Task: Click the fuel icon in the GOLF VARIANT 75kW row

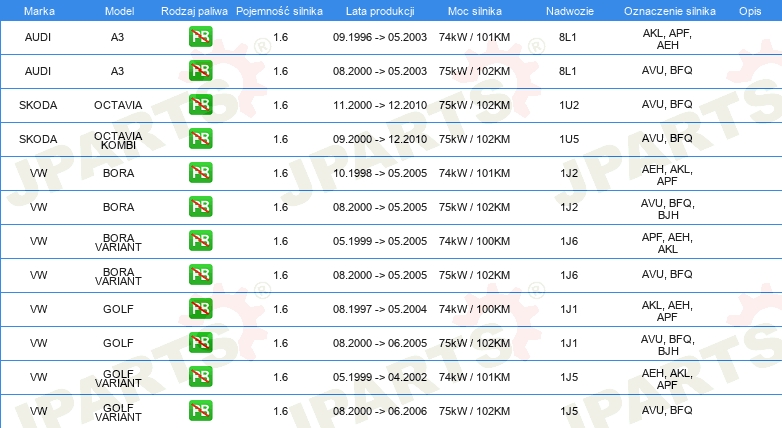Action: click(x=200, y=411)
